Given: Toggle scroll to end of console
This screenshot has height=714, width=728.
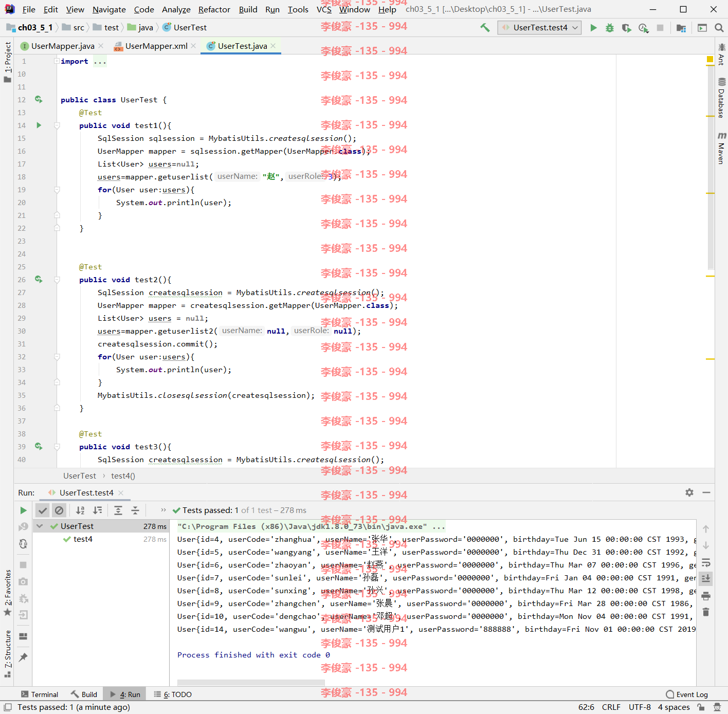Looking at the screenshot, I should [706, 579].
